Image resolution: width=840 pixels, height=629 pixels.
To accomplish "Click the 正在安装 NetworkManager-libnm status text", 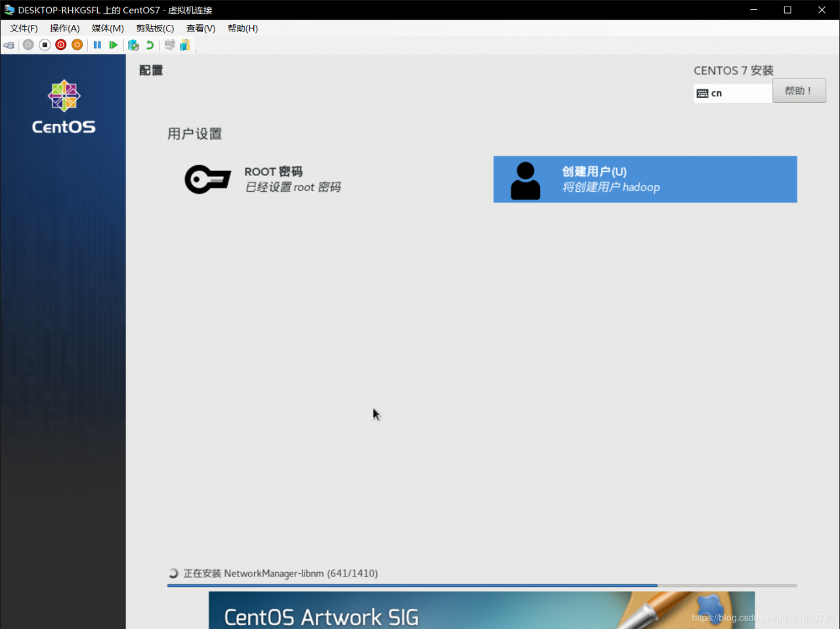I will point(281,573).
